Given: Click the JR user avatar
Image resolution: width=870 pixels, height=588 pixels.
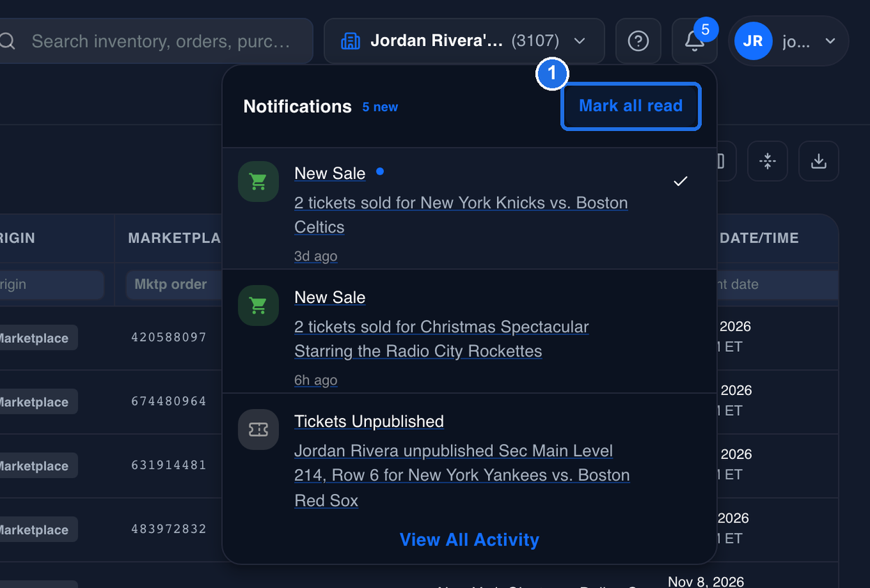Looking at the screenshot, I should pos(753,41).
